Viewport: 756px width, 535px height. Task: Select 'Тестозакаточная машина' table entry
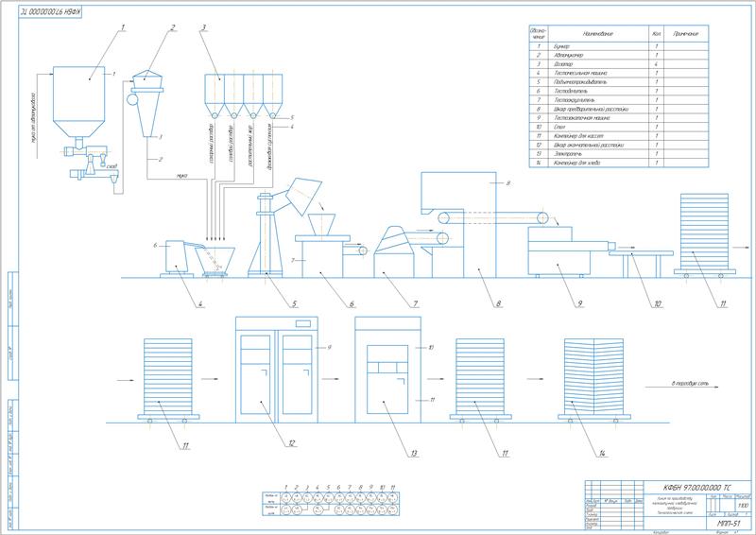click(582, 118)
